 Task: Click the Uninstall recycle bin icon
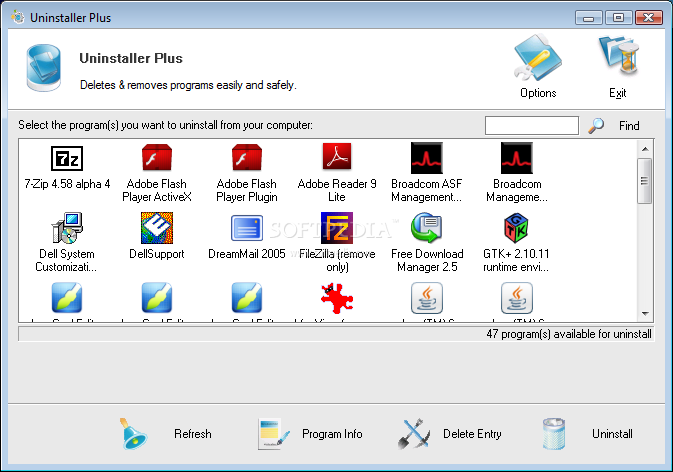click(554, 434)
